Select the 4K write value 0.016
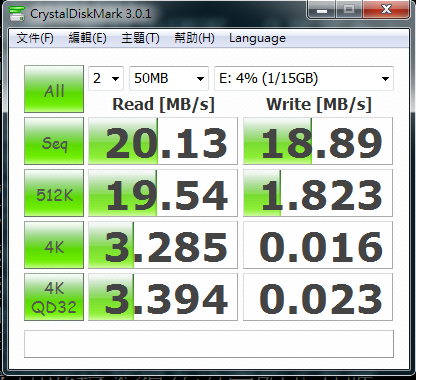428x380 pixels. pyautogui.click(x=318, y=245)
